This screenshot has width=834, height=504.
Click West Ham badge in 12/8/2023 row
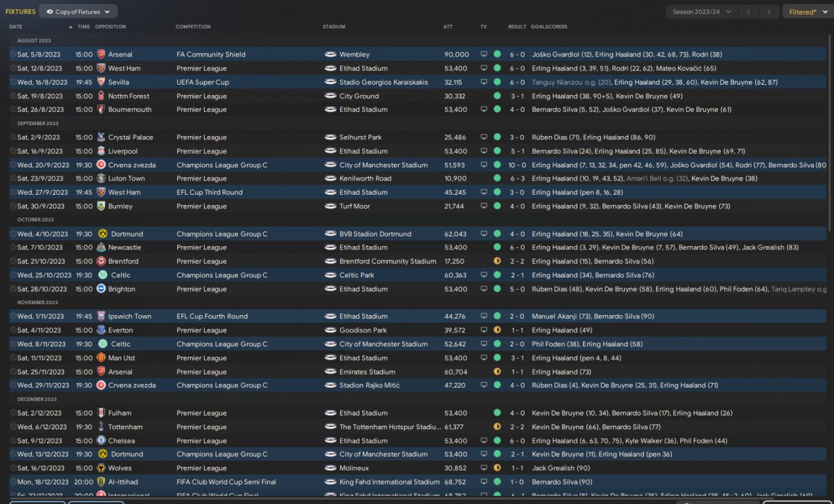tap(101, 68)
